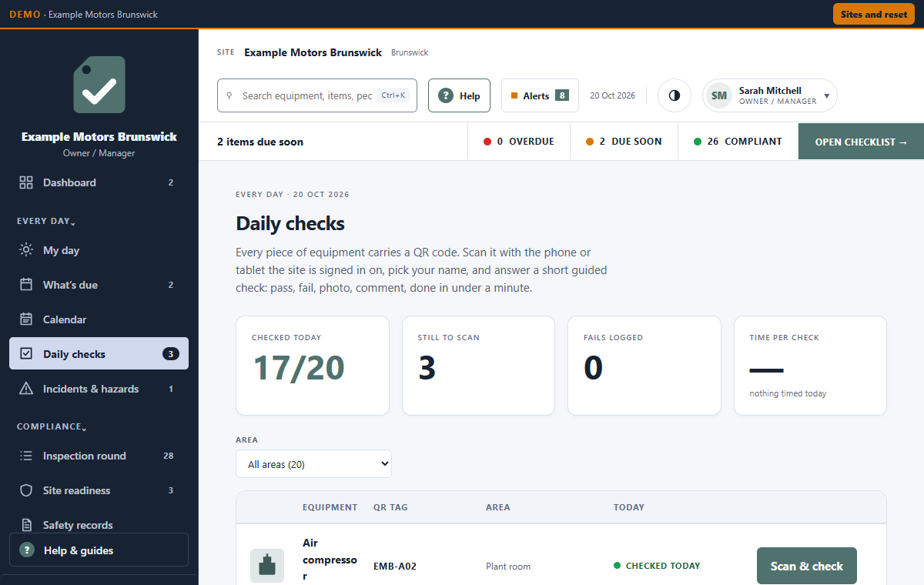Screen dimensions: 924x585
Task: Click the Still to scan card
Action: point(478,366)
